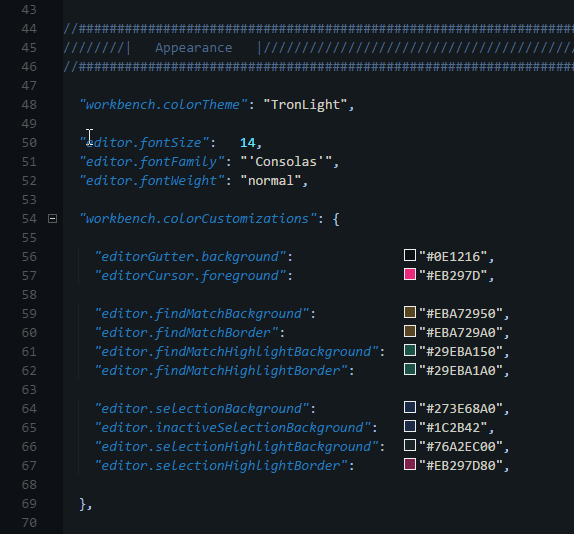Screen dimensions: 574x534
Task: Open swatch for #29EBA150 highlight background
Action: click(410, 350)
